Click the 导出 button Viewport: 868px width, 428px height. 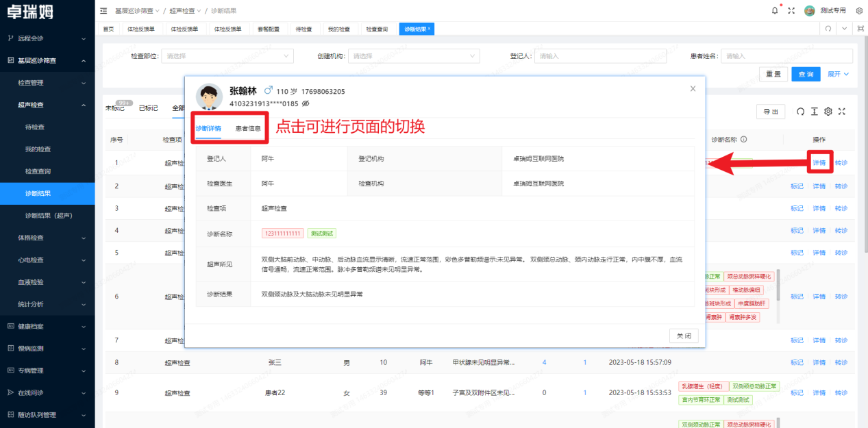point(770,112)
